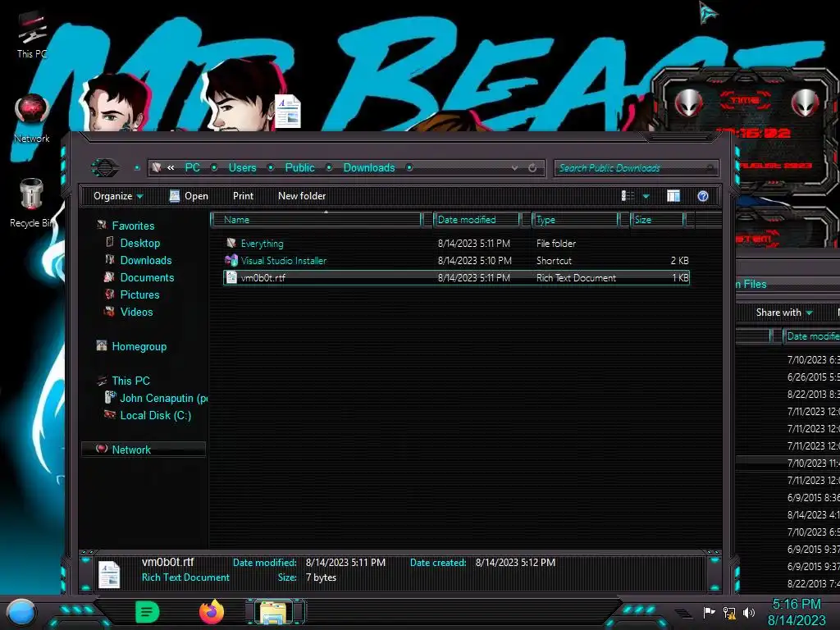Click the PC breadcrumb segment
The width and height of the screenshot is (840, 630).
click(x=192, y=167)
